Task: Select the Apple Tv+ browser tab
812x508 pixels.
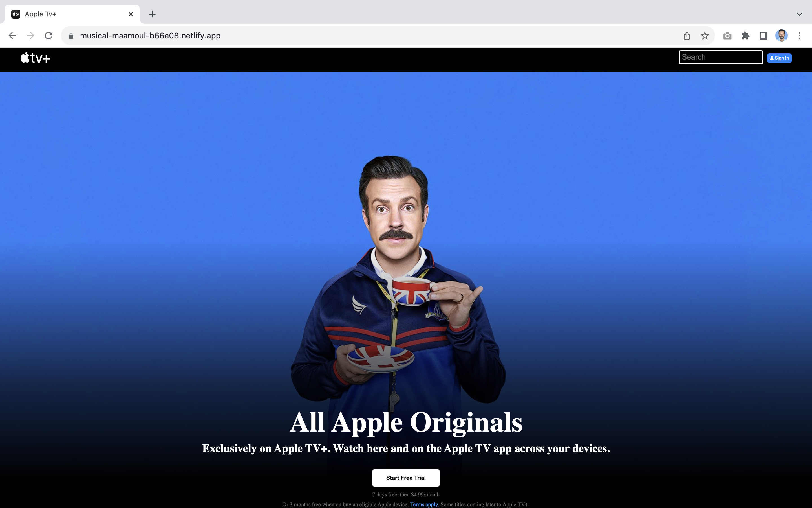Action: pyautogui.click(x=72, y=14)
